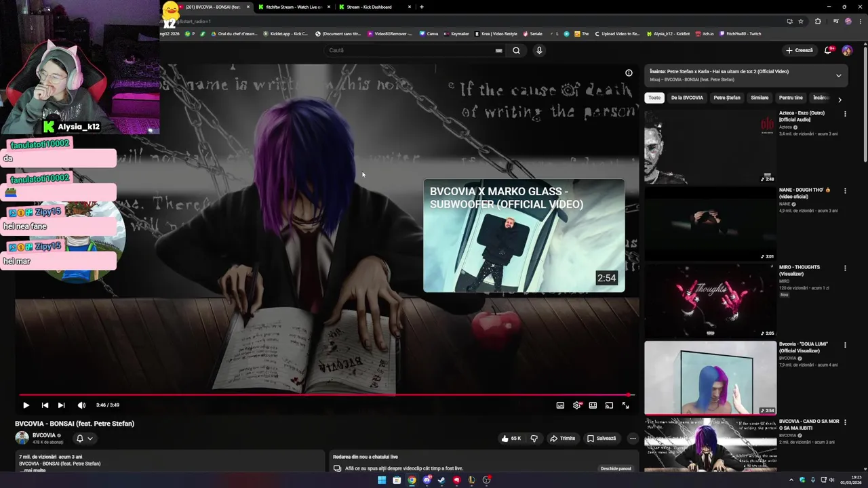Open Azteca - Enzo (Outro) thumbnail
This screenshot has height=488, width=868.
[x=710, y=146]
